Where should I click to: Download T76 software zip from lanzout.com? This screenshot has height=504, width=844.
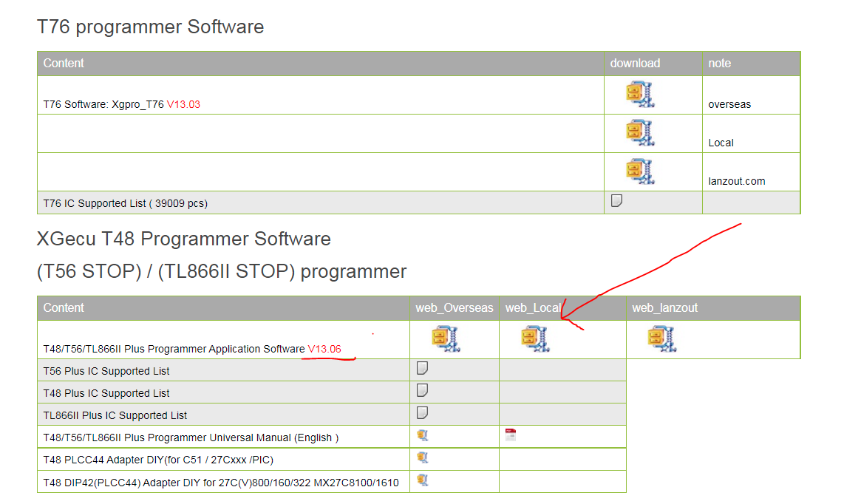coord(640,171)
